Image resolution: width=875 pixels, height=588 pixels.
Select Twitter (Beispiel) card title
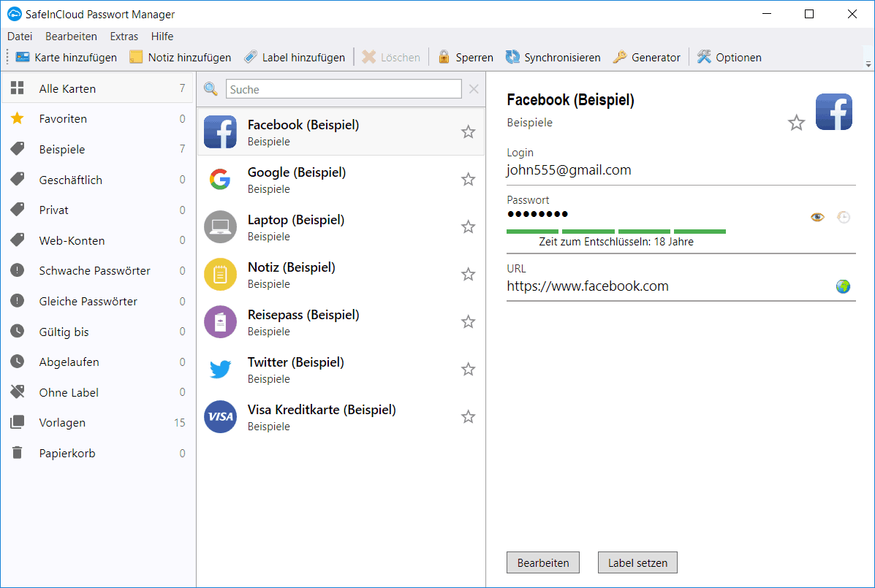[x=296, y=362]
